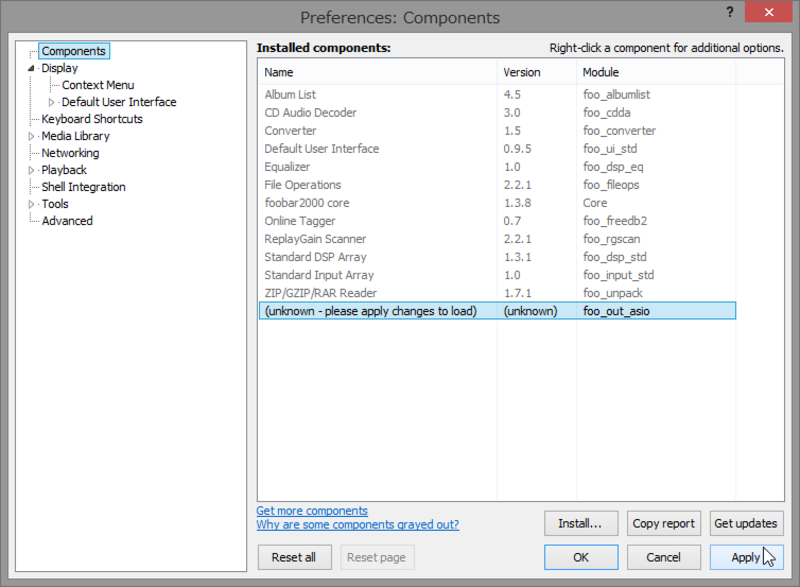The width and height of the screenshot is (800, 587).
Task: Click version 1.3.8 of foobar2000 core
Action: pos(517,203)
